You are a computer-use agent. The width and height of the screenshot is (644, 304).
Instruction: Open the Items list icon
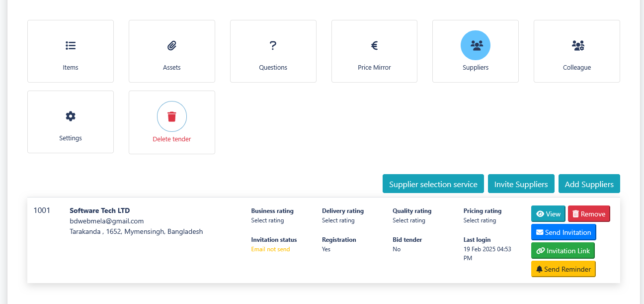tap(71, 46)
